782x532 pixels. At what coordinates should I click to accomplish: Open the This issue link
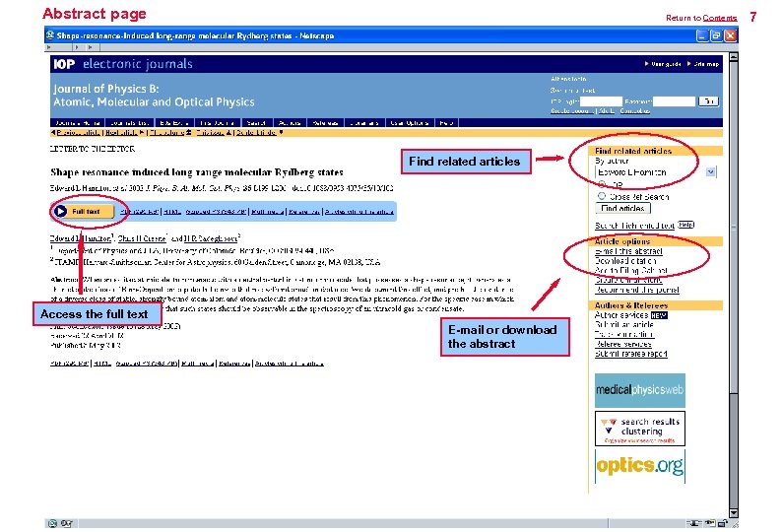[x=210, y=133]
